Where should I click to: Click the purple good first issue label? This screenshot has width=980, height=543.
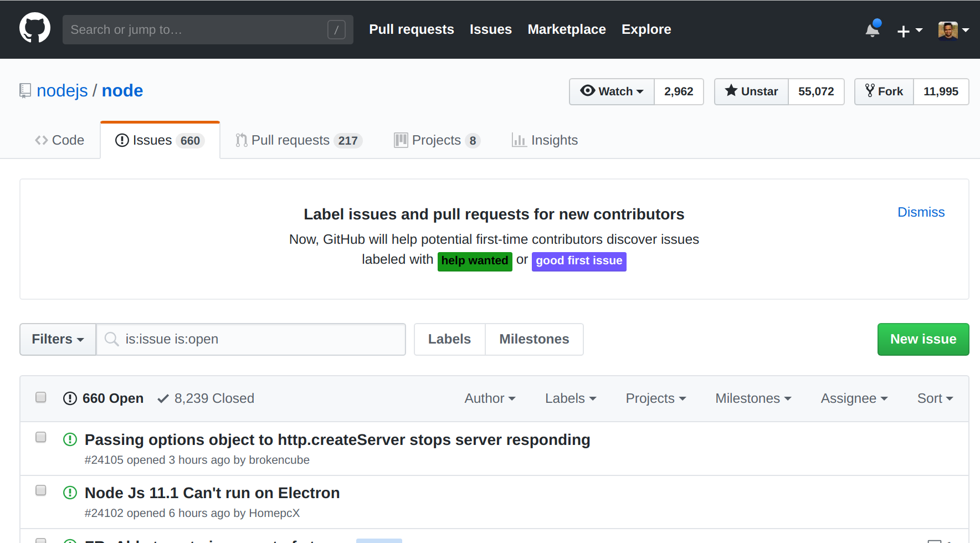(x=579, y=261)
